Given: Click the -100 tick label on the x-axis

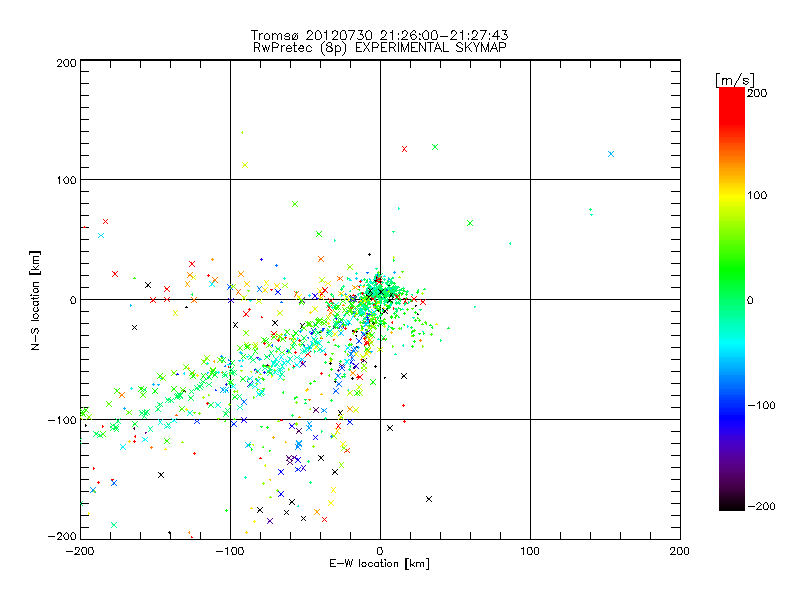Looking at the screenshot, I should (x=229, y=551).
